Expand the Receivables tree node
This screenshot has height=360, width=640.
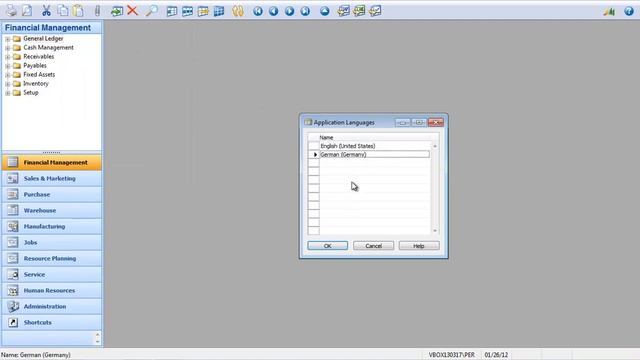click(x=7, y=57)
